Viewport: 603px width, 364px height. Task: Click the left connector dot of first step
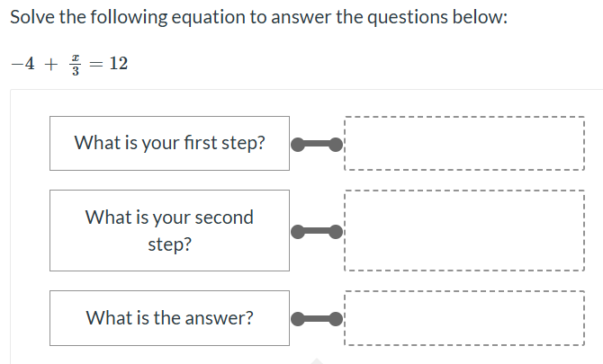pos(297,144)
